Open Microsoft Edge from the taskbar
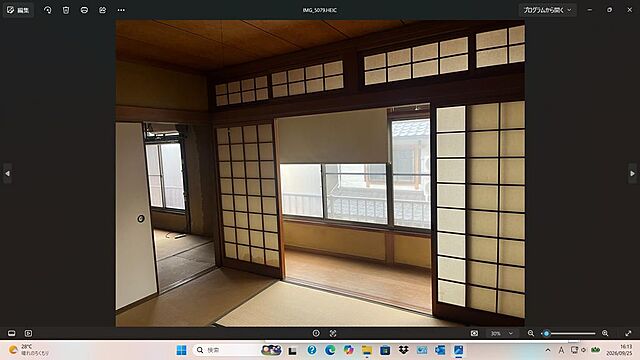This screenshot has width=640, height=360. (x=330, y=350)
